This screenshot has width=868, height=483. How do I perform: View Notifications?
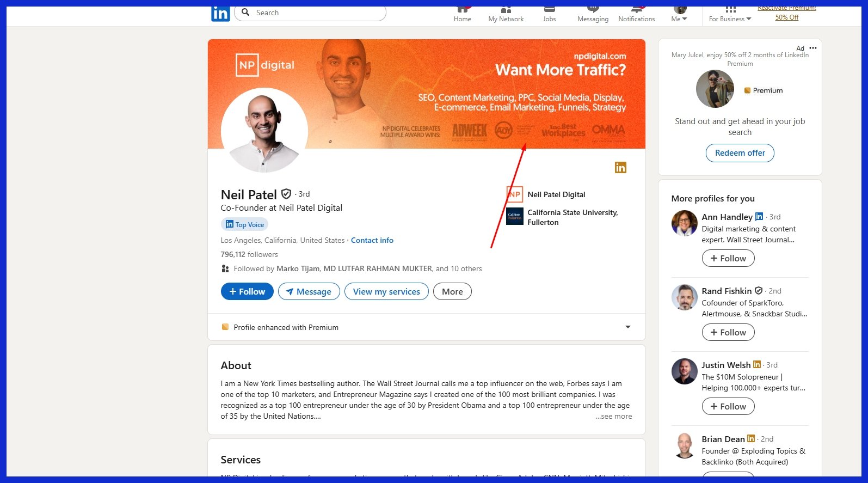pyautogui.click(x=637, y=15)
